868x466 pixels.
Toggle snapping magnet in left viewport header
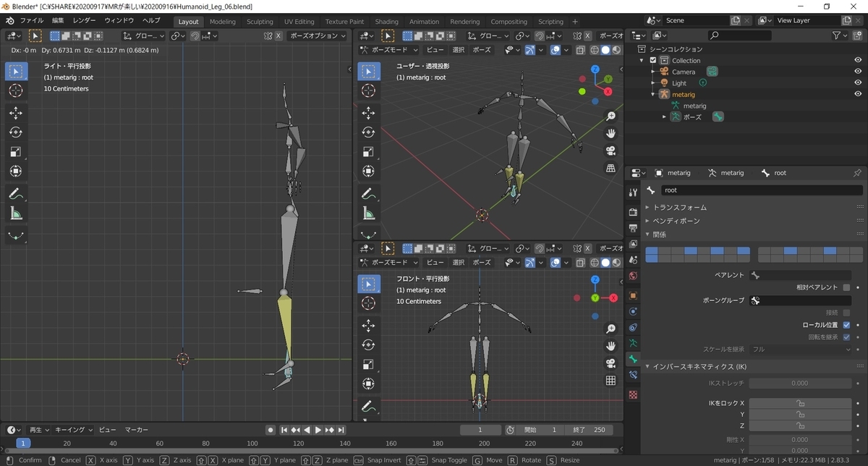pyautogui.click(x=195, y=35)
